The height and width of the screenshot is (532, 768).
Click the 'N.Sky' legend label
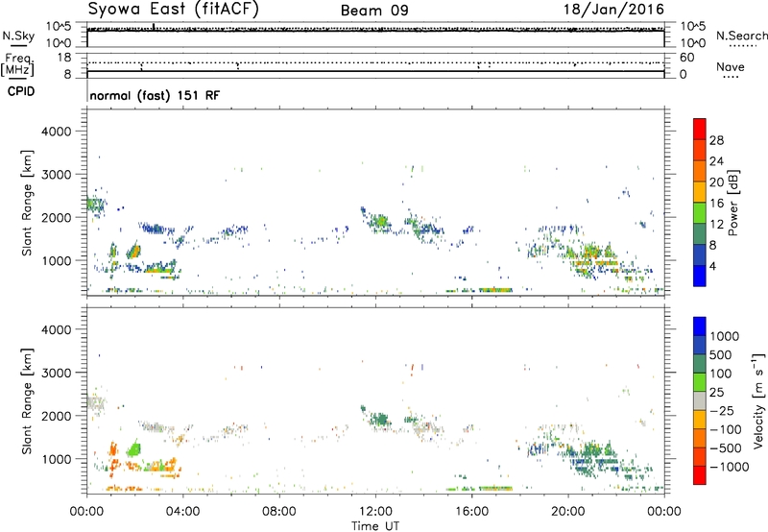(18, 36)
